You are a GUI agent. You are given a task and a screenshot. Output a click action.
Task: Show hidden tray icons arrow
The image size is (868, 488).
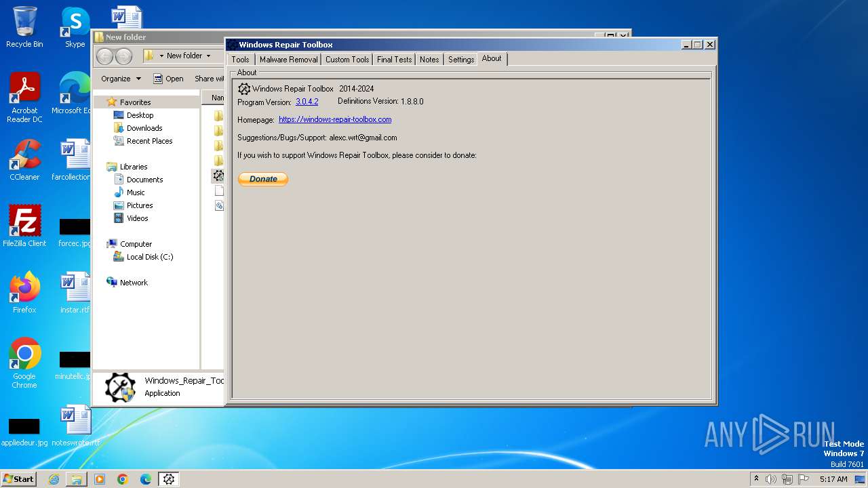(756, 479)
